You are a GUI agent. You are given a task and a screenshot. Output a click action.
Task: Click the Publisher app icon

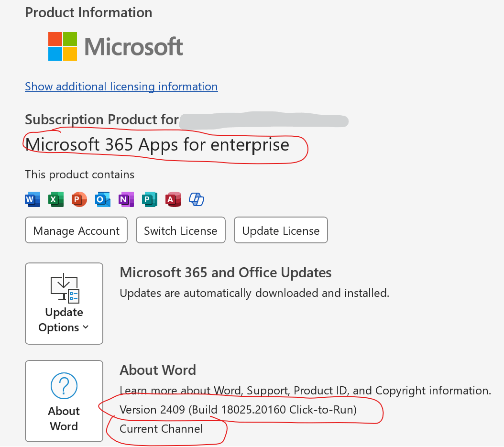tap(150, 199)
